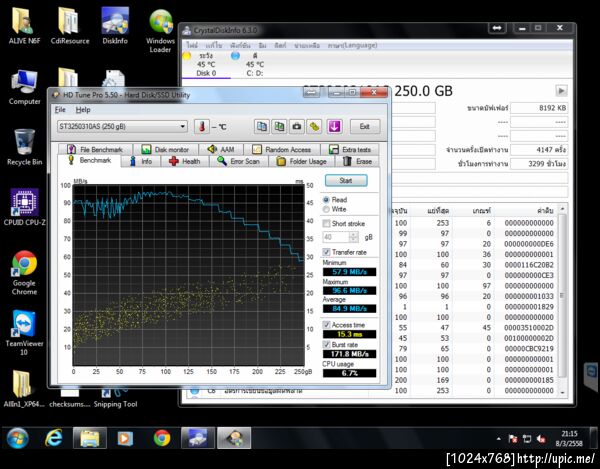Image resolution: width=600 pixels, height=469 pixels.
Task: Open TeamViewer 10 desktop shortcut
Action: [24, 333]
